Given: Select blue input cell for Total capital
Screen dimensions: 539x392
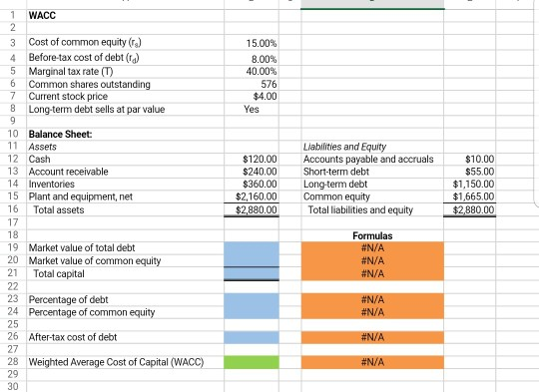Looking at the screenshot, I should (x=252, y=274).
